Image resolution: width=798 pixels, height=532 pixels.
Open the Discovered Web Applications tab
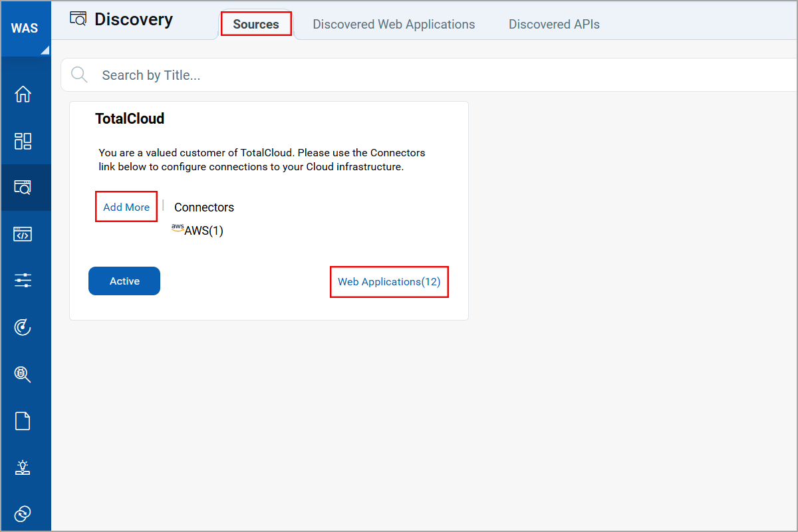click(394, 25)
